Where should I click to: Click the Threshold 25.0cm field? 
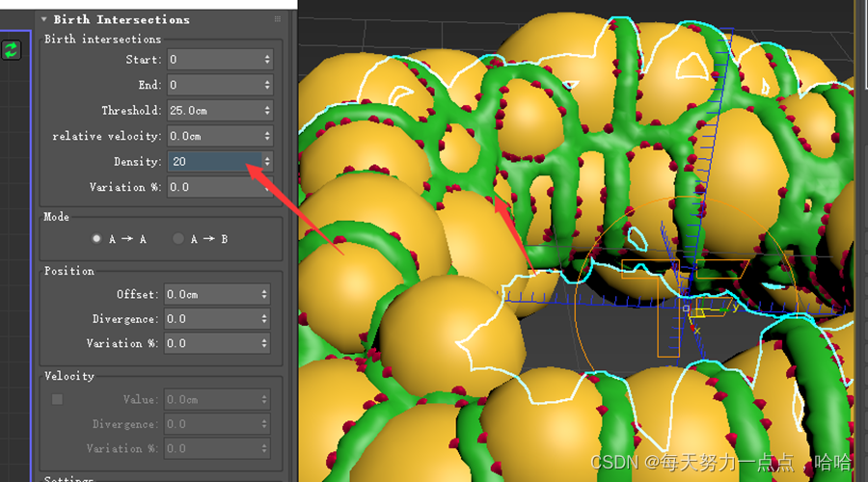(214, 110)
